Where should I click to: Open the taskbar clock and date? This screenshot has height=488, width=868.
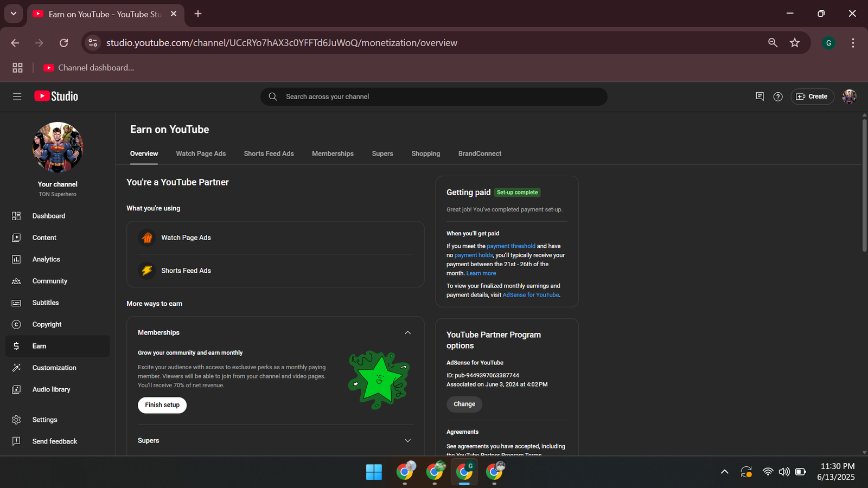tap(837, 472)
